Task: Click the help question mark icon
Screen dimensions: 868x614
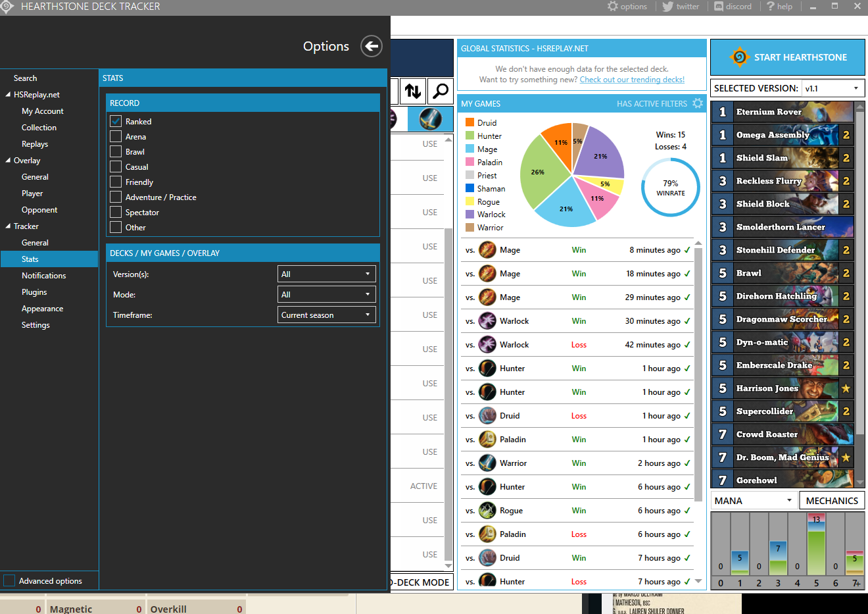Action: tap(770, 7)
